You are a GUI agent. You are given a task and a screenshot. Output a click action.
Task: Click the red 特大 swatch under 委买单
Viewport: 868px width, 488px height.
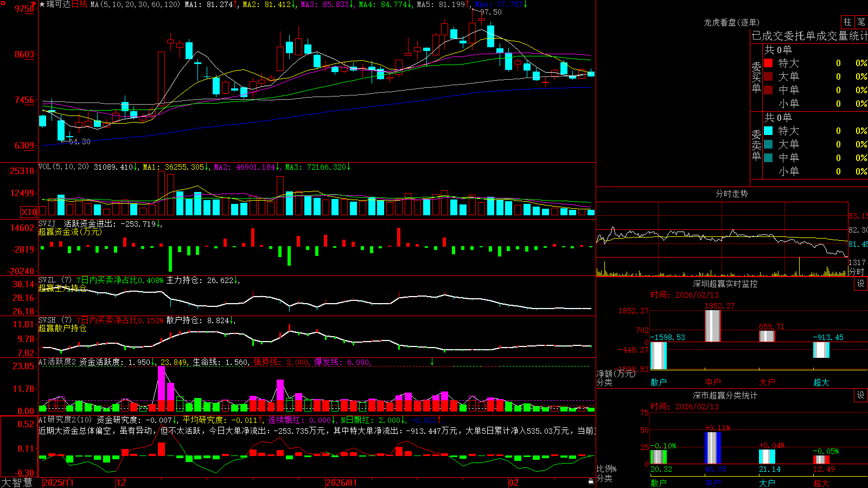pos(768,63)
